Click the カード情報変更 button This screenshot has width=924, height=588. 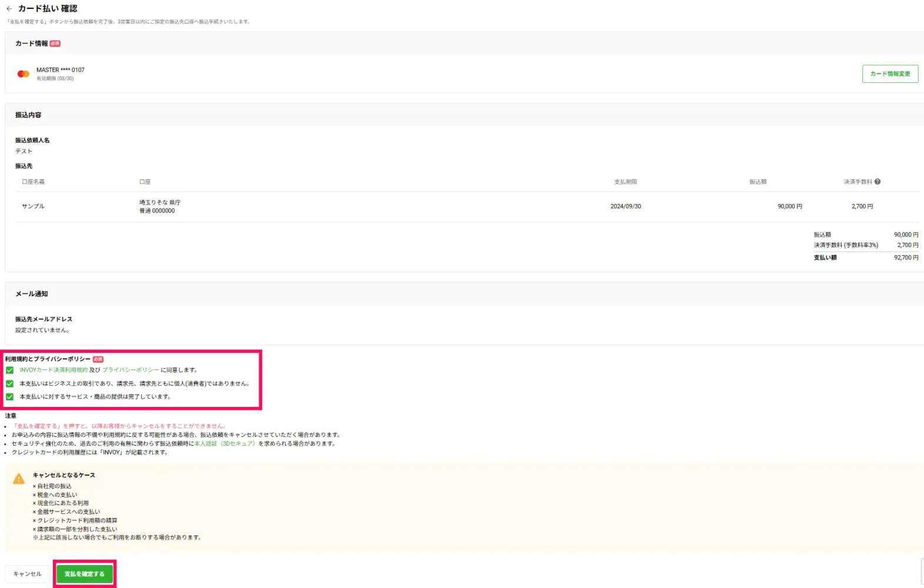pos(890,73)
